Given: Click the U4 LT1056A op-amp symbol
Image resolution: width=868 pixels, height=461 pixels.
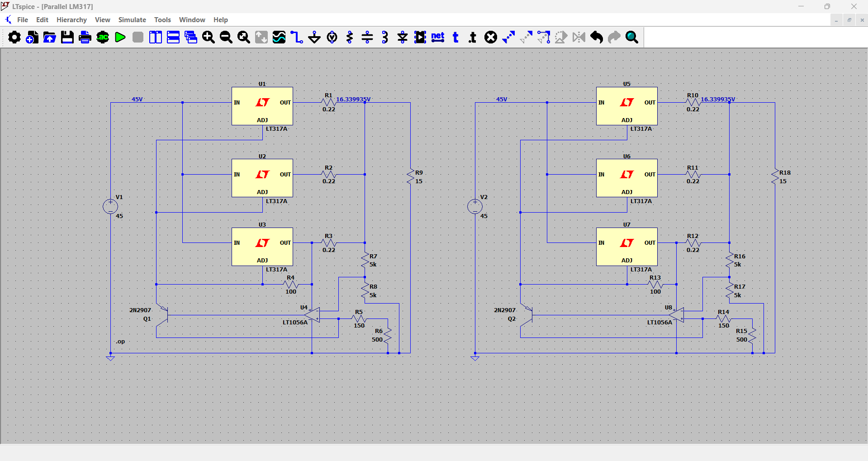Looking at the screenshot, I should point(313,315).
